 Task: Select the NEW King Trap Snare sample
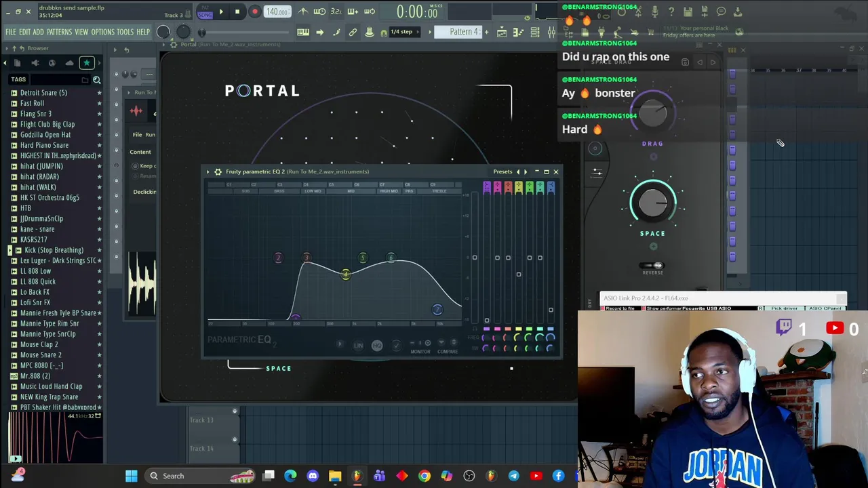pyautogui.click(x=49, y=396)
